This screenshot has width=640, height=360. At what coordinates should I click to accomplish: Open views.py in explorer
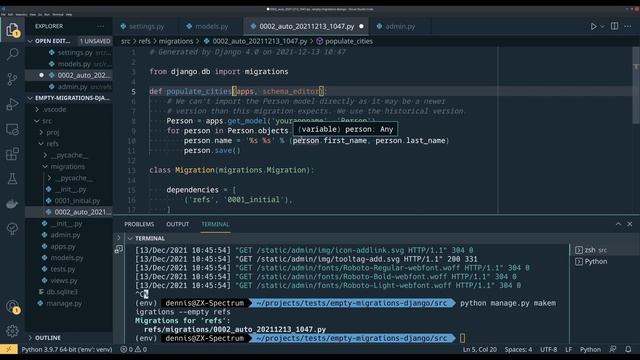pyautogui.click(x=69, y=281)
